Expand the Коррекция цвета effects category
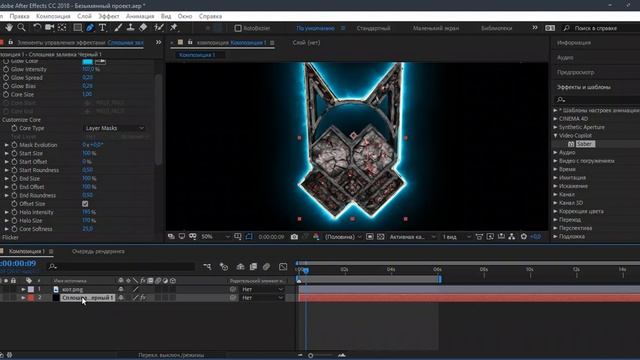 coord(556,211)
